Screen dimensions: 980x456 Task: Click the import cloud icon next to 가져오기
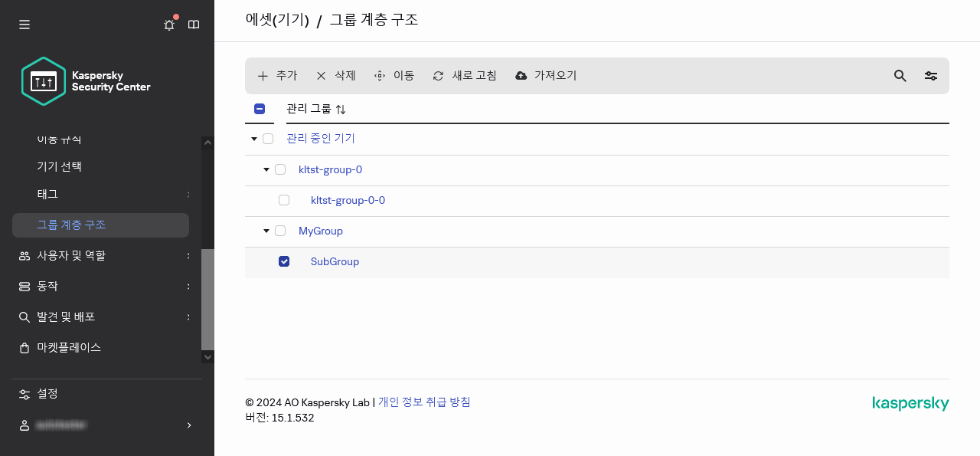point(521,75)
